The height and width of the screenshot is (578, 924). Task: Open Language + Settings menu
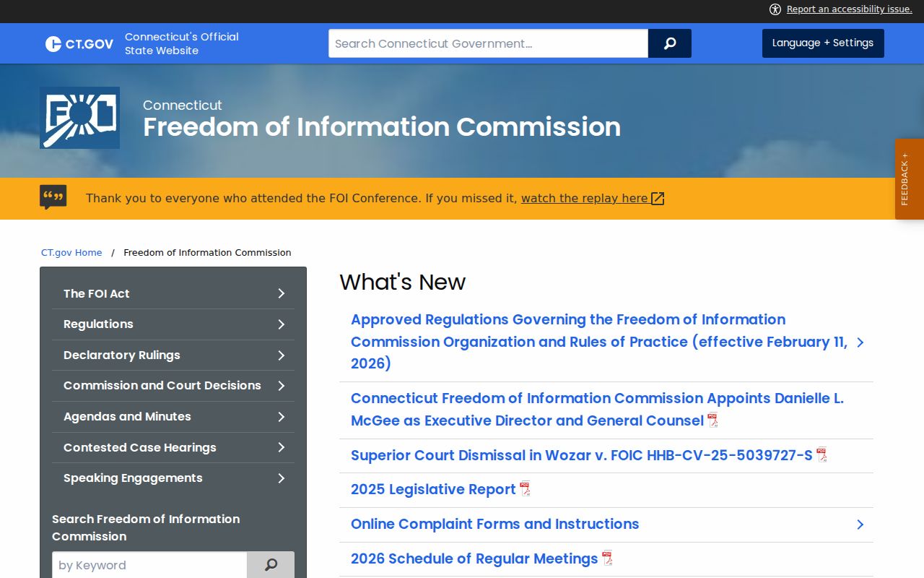point(823,43)
